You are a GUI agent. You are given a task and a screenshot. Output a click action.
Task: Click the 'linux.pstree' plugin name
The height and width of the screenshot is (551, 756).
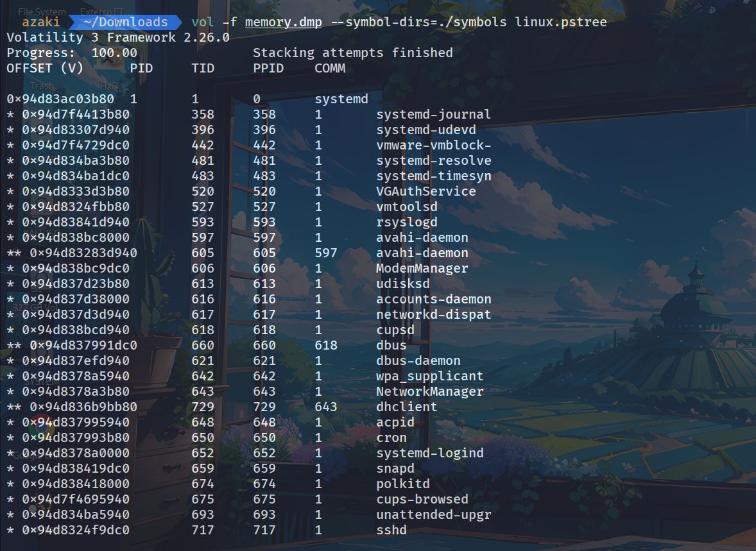[561, 22]
